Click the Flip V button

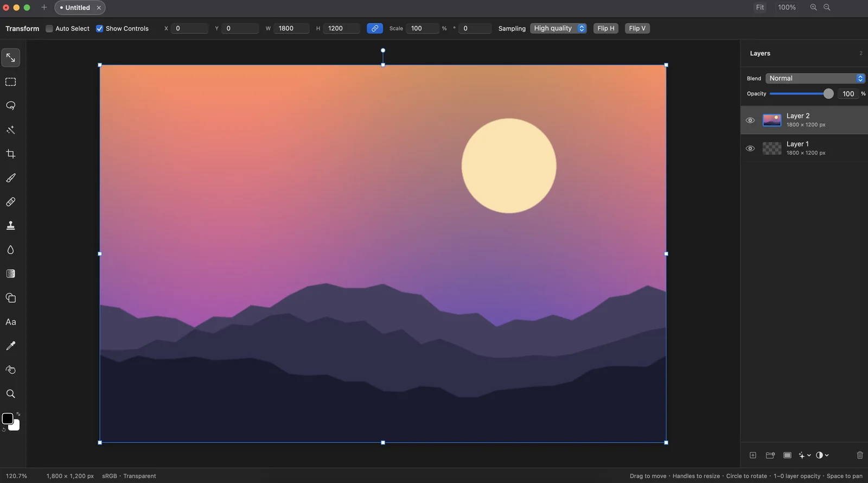pyautogui.click(x=637, y=28)
